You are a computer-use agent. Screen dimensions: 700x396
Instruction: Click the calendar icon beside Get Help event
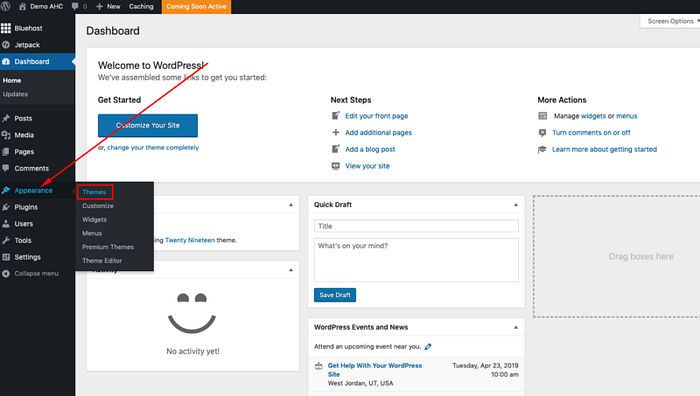318,366
